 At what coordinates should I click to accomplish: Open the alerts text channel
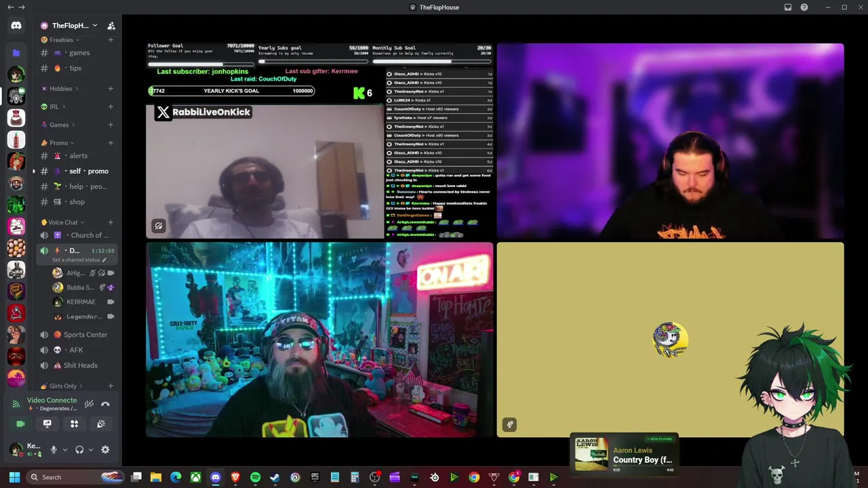coord(77,156)
